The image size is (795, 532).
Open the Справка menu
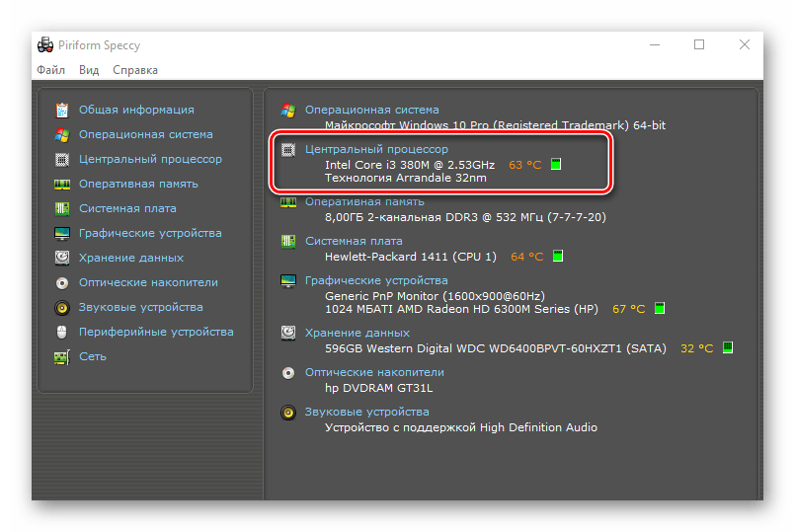(x=135, y=70)
